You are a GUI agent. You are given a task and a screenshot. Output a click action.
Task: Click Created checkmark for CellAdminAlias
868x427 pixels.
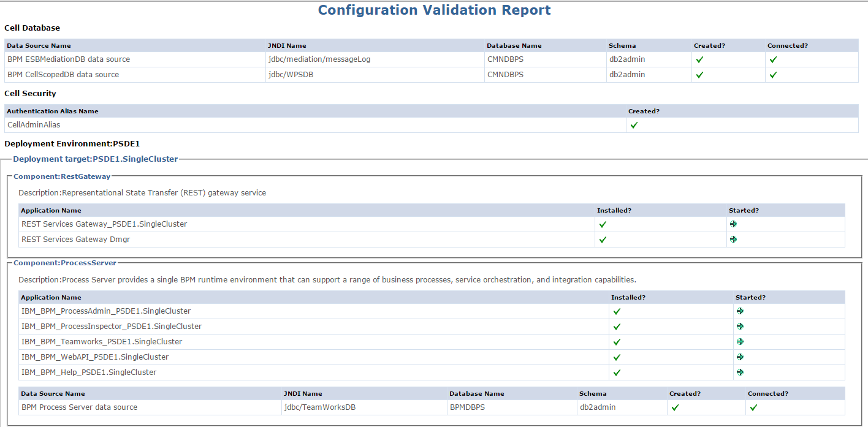coord(634,125)
